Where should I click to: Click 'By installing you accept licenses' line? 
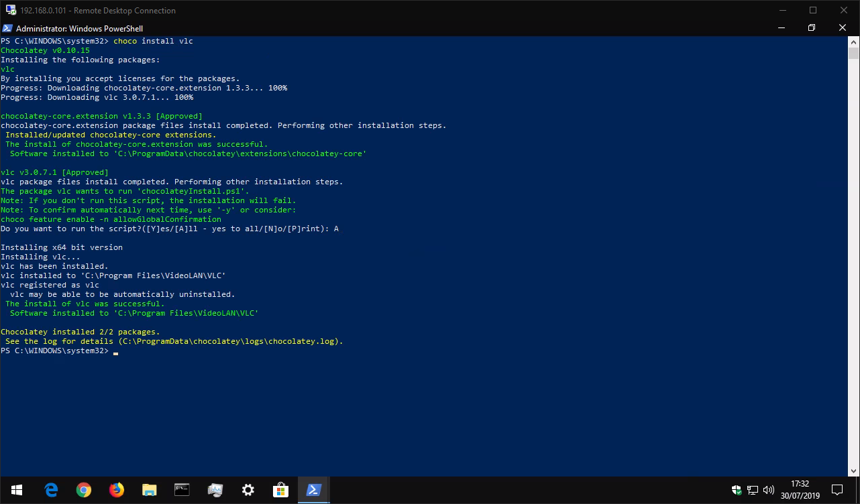point(120,78)
